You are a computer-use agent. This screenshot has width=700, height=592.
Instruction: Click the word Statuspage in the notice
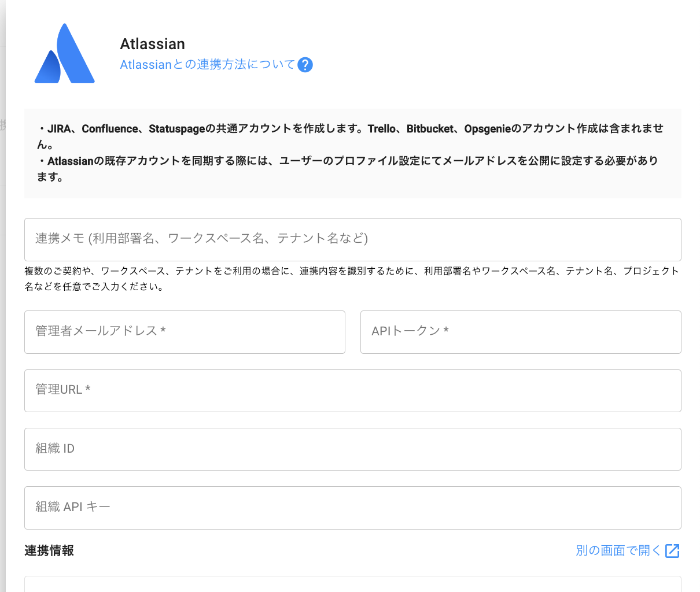pos(176,129)
